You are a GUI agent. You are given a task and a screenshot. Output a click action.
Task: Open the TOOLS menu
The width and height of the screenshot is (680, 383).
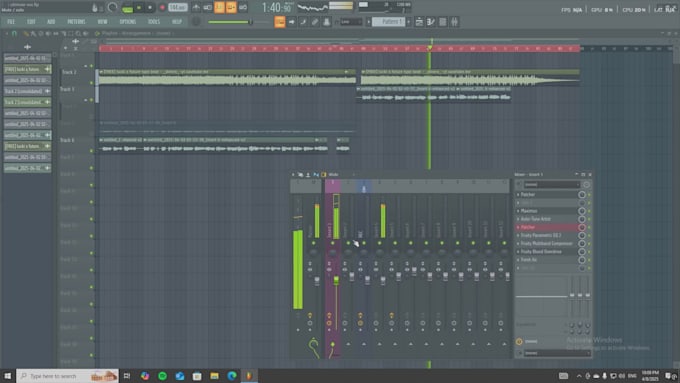pyautogui.click(x=154, y=22)
